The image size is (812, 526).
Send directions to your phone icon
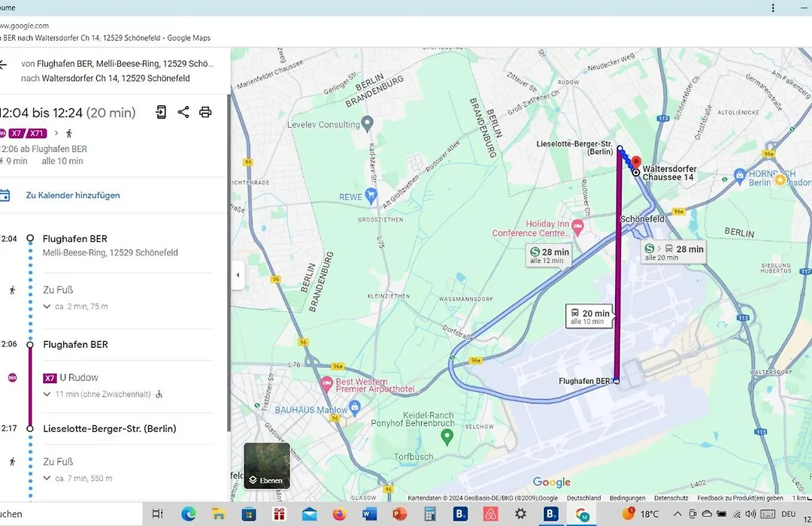pyautogui.click(x=161, y=113)
